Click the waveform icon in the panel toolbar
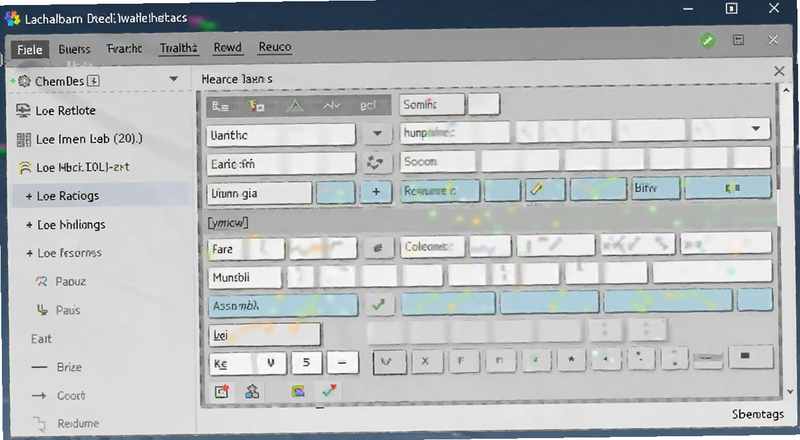Screen dimensions: 800x440 click(332, 106)
